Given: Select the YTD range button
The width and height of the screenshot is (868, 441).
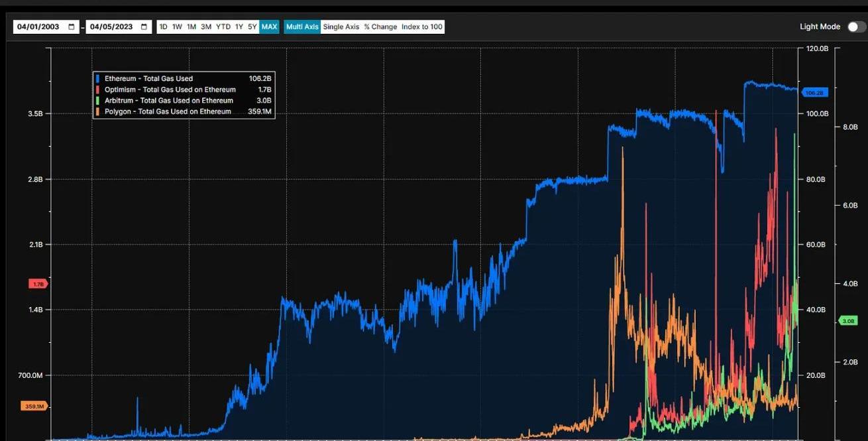Looking at the screenshot, I should tap(223, 27).
